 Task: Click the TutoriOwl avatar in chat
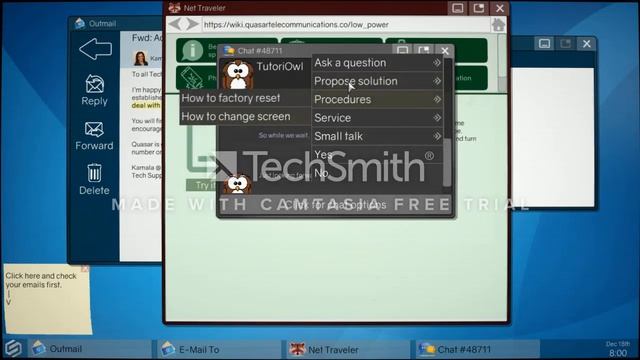point(237,74)
